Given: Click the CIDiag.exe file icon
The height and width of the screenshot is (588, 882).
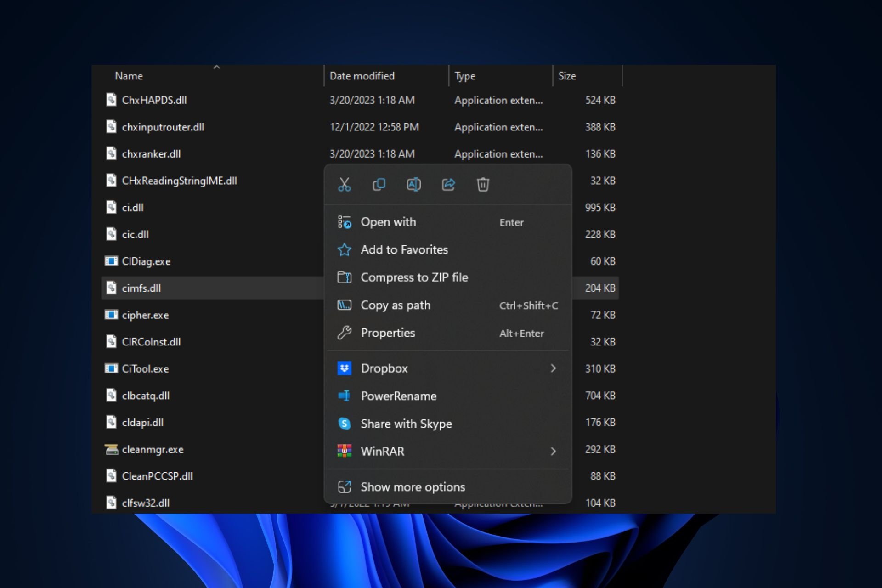Looking at the screenshot, I should click(x=111, y=261).
